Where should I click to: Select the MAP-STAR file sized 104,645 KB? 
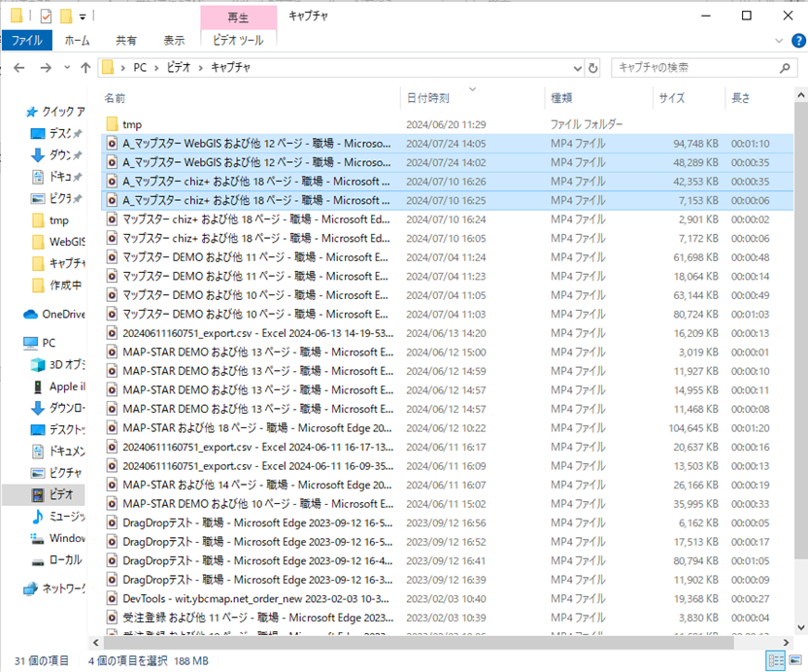tap(448, 427)
